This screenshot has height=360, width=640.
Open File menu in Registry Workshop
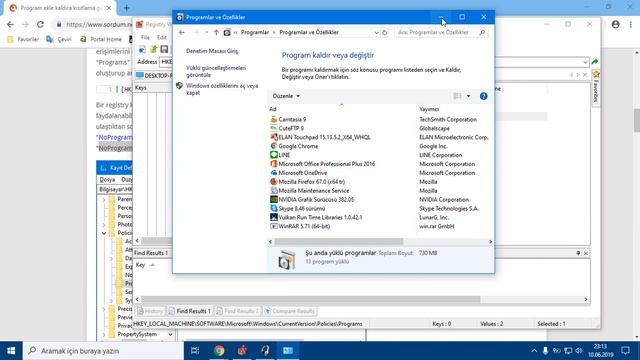pos(145,37)
